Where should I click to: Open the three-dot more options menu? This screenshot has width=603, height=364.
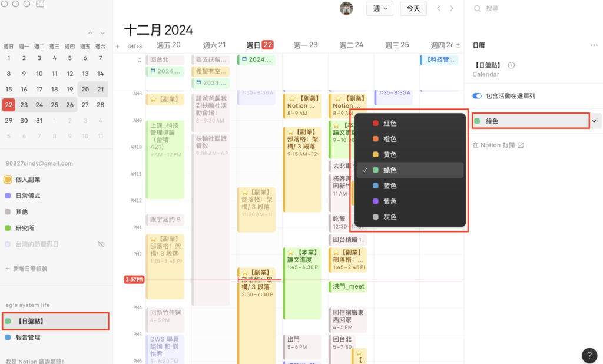tap(594, 45)
